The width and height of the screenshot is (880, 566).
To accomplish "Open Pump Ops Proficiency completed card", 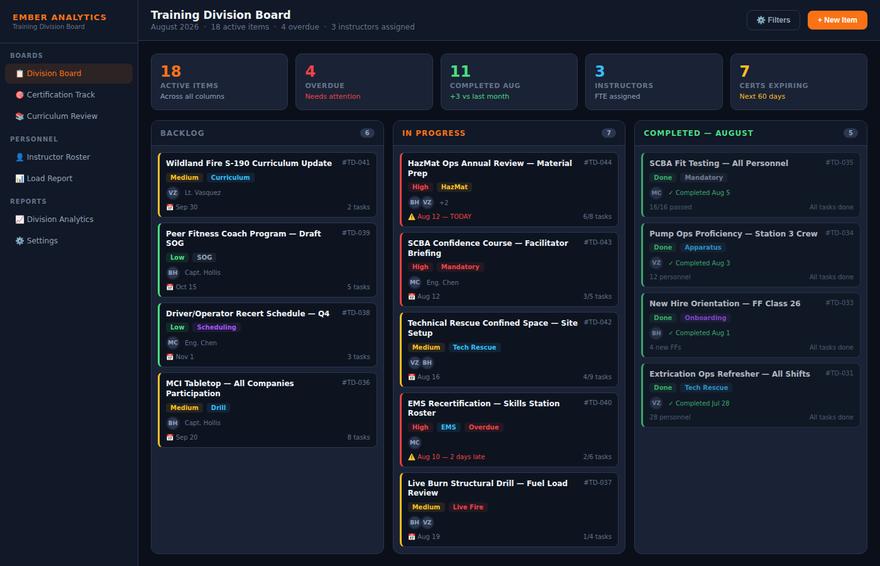I will [x=751, y=255].
